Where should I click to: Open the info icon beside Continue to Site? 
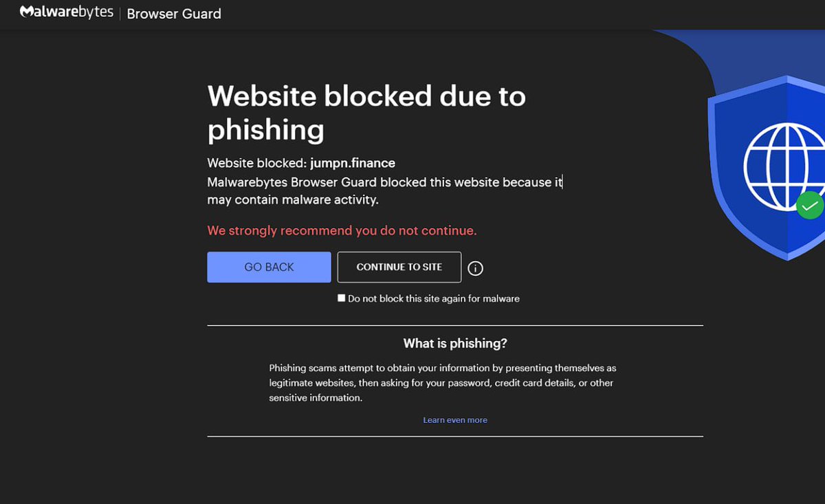point(475,268)
